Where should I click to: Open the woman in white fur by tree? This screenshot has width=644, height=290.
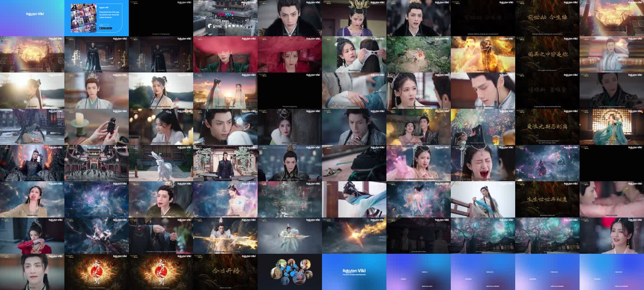point(290,127)
